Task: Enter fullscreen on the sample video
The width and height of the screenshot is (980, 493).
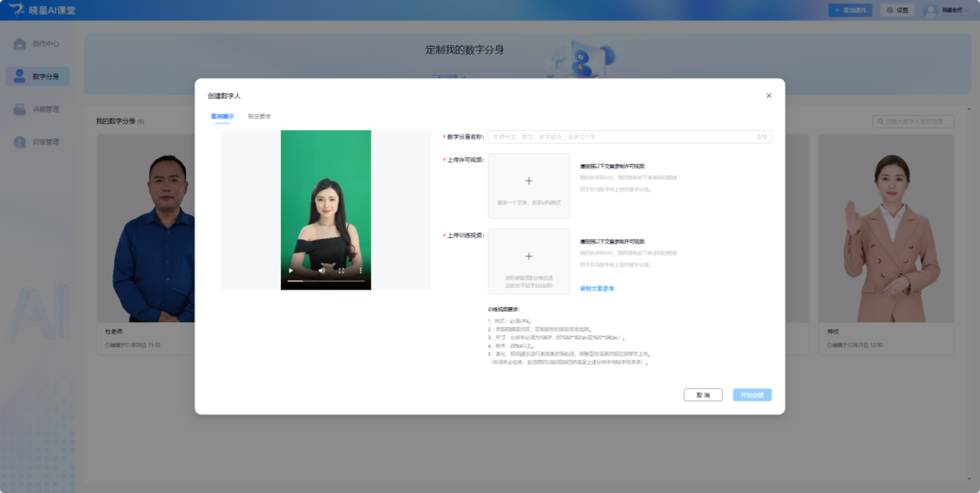Action: pyautogui.click(x=341, y=271)
